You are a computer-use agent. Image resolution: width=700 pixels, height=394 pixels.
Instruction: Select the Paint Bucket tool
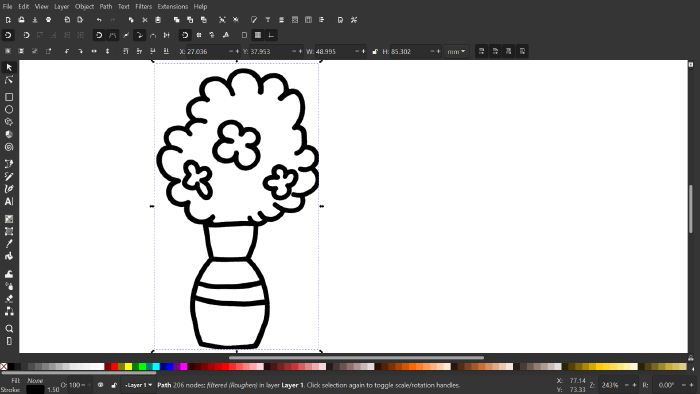pyautogui.click(x=9, y=256)
